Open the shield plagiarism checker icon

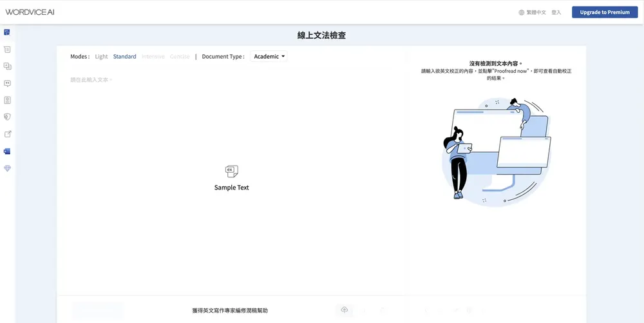[7, 117]
